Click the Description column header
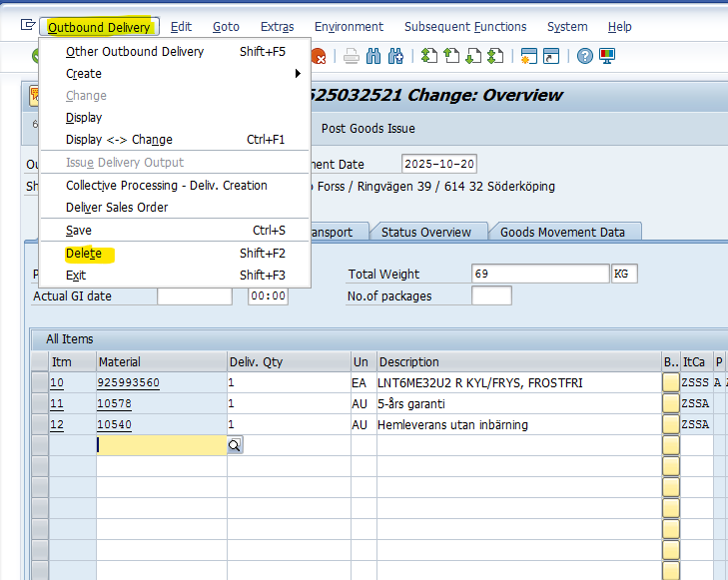The width and height of the screenshot is (728, 580). click(519, 362)
